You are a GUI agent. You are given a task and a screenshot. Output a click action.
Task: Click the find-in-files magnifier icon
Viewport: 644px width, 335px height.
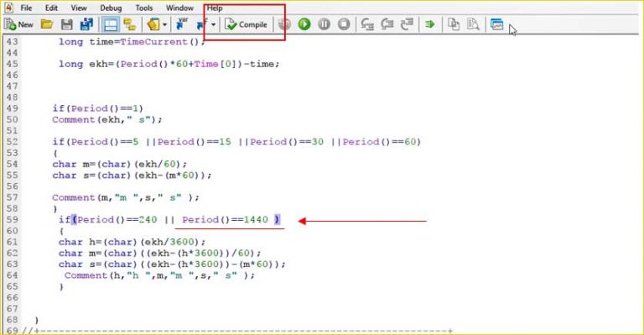click(473, 24)
